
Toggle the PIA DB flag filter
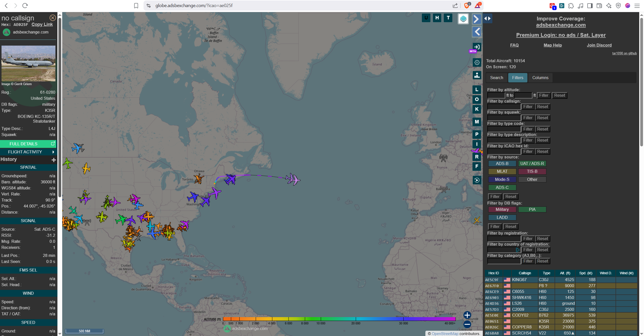point(532,209)
